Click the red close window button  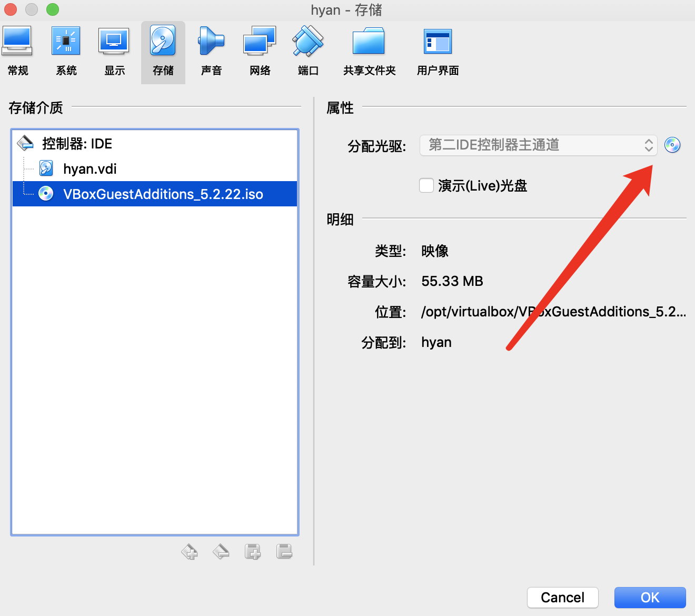pyautogui.click(x=11, y=9)
